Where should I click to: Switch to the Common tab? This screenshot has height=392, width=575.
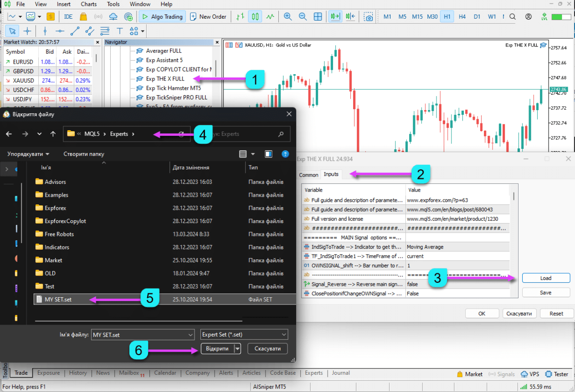pos(309,175)
